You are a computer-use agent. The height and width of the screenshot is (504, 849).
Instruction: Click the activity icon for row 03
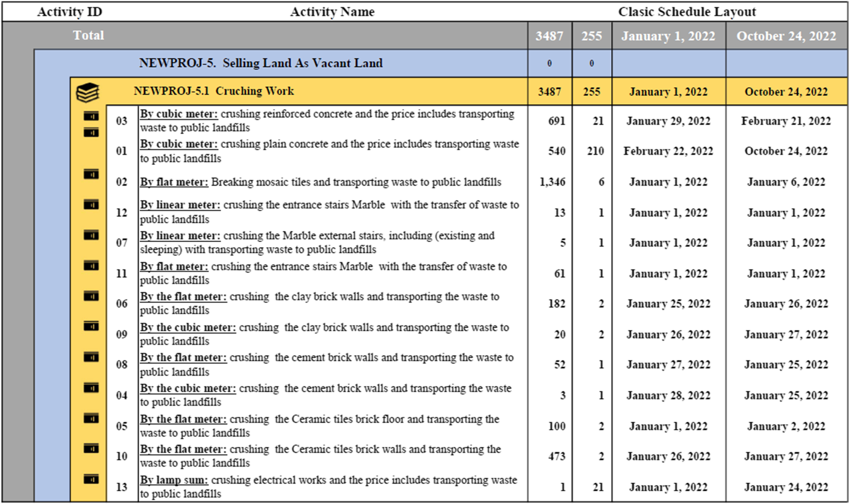coord(91,116)
